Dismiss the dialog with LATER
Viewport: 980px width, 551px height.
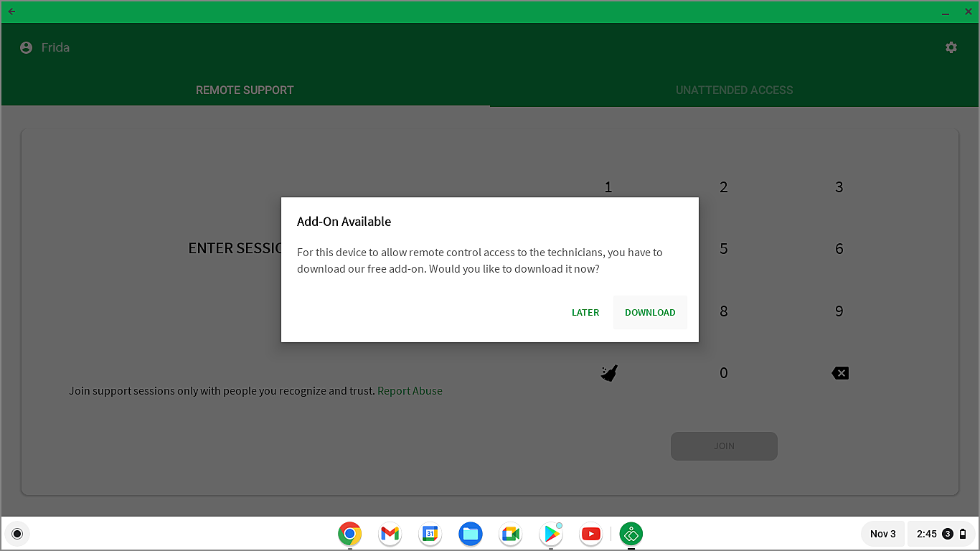pos(585,312)
